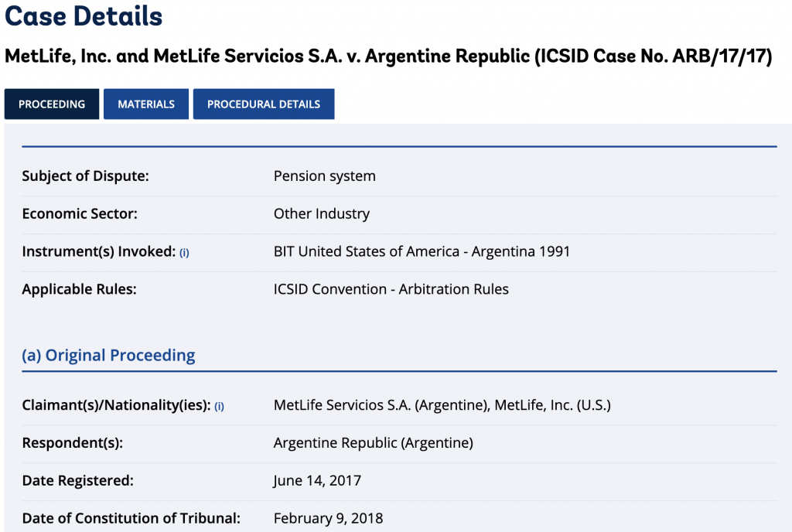Click the Economic Sector label
Viewport: 792px width, 532px height.
[80, 213]
